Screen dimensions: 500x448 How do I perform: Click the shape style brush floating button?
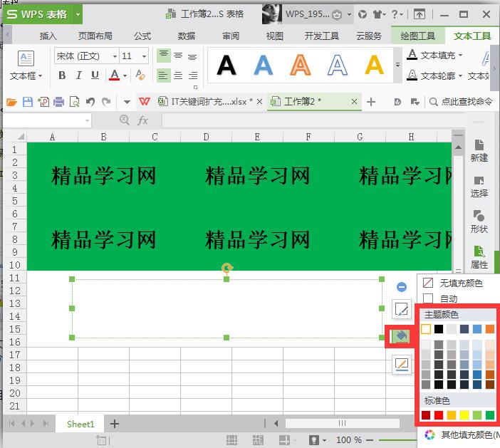tap(401, 309)
